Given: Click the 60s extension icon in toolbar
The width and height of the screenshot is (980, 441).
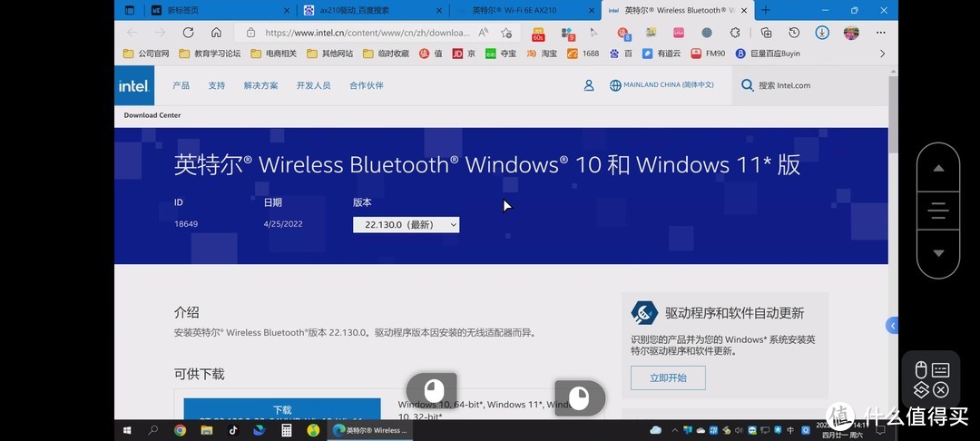Looking at the screenshot, I should point(538,33).
